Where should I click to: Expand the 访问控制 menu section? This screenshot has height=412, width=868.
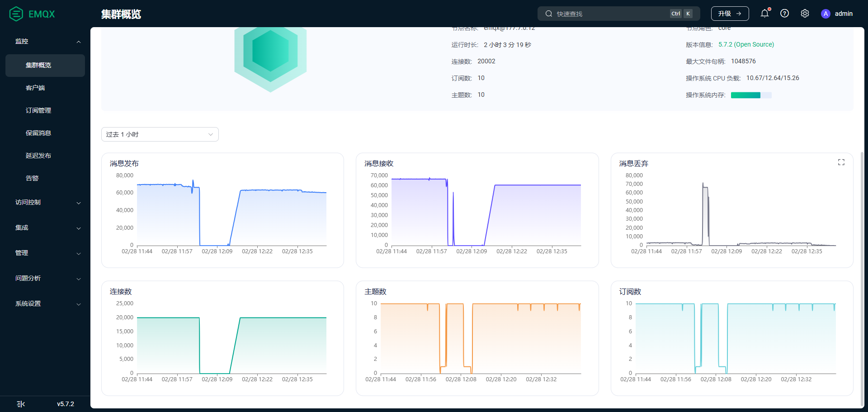coord(45,203)
